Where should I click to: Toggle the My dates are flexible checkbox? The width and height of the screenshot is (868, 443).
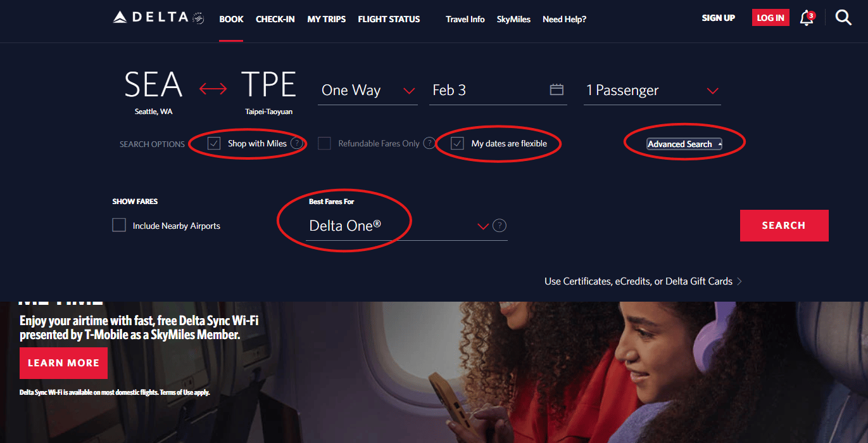457,143
